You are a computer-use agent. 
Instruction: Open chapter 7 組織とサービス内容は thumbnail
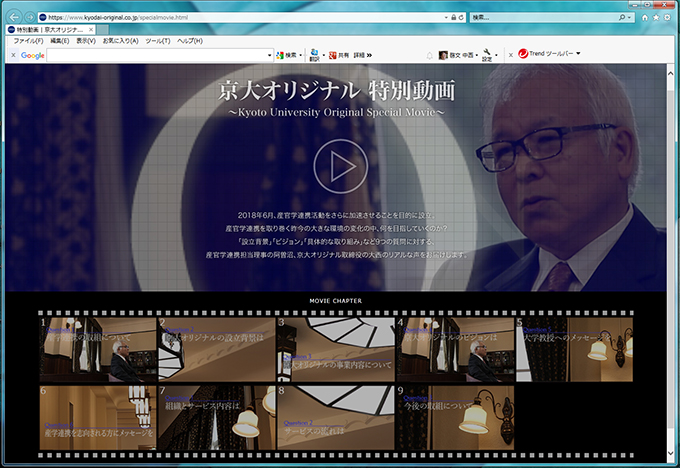click(x=217, y=418)
